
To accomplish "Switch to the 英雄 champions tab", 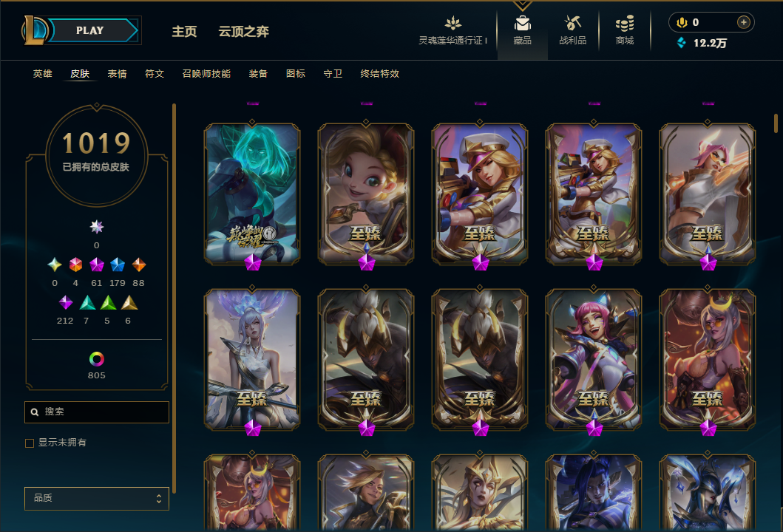I will (42, 74).
